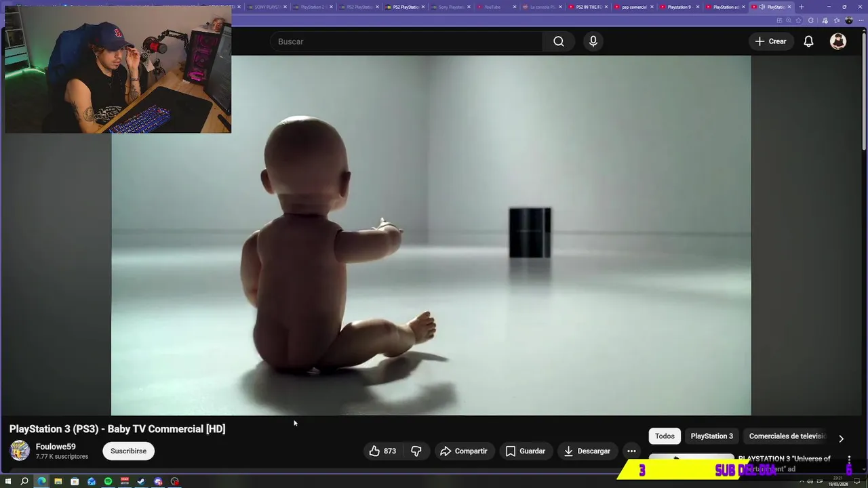
Task: Open Discord from taskbar
Action: [158, 481]
